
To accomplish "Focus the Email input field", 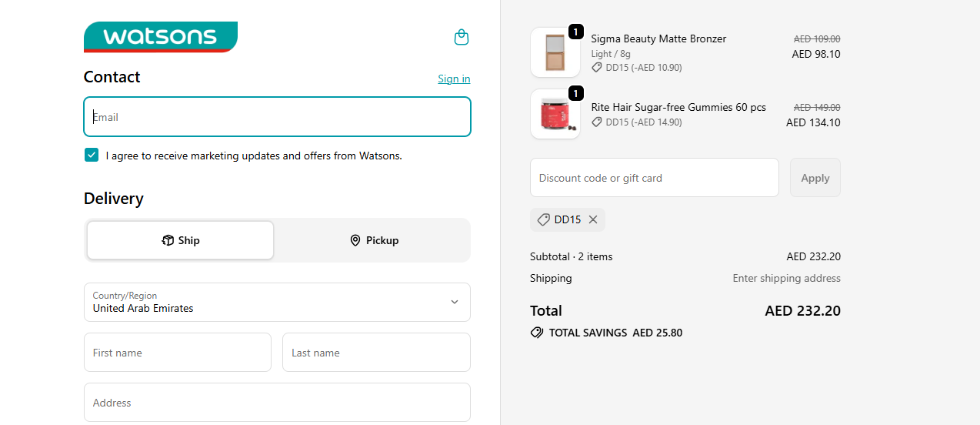I will point(277,117).
